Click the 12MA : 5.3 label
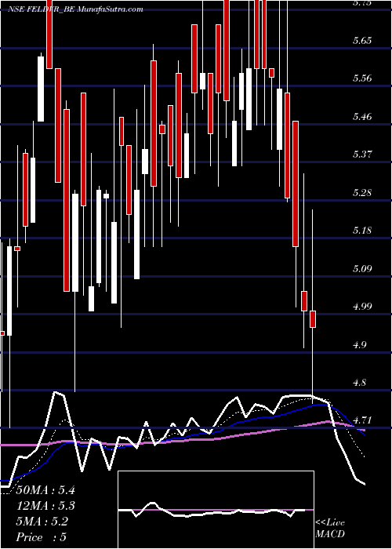Screen dimensions: 392x549 pyautogui.click(x=45, y=506)
